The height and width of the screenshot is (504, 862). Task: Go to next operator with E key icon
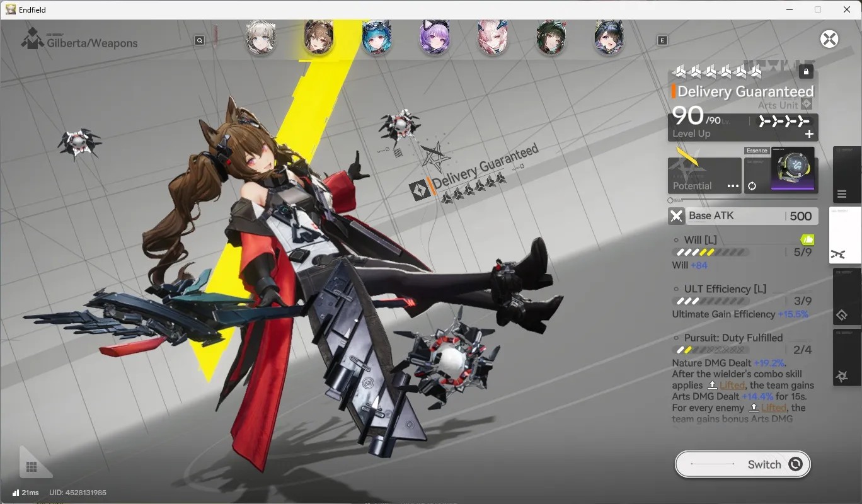coord(662,40)
